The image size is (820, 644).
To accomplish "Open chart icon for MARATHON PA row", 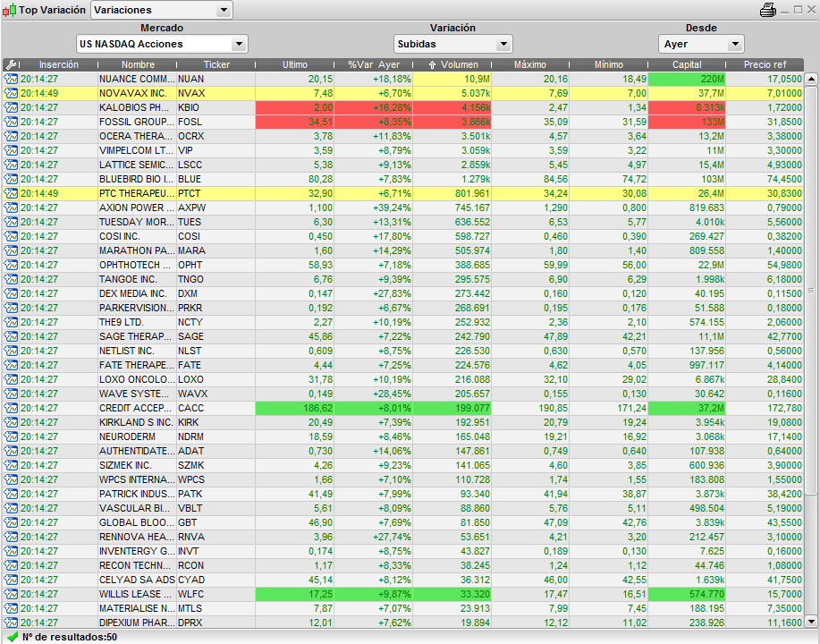I will 11,250.
